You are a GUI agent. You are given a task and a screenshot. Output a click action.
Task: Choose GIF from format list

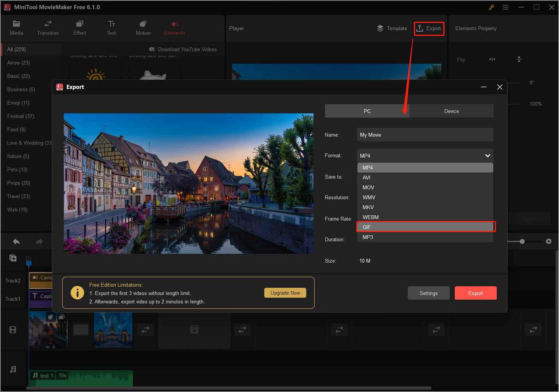[425, 227]
